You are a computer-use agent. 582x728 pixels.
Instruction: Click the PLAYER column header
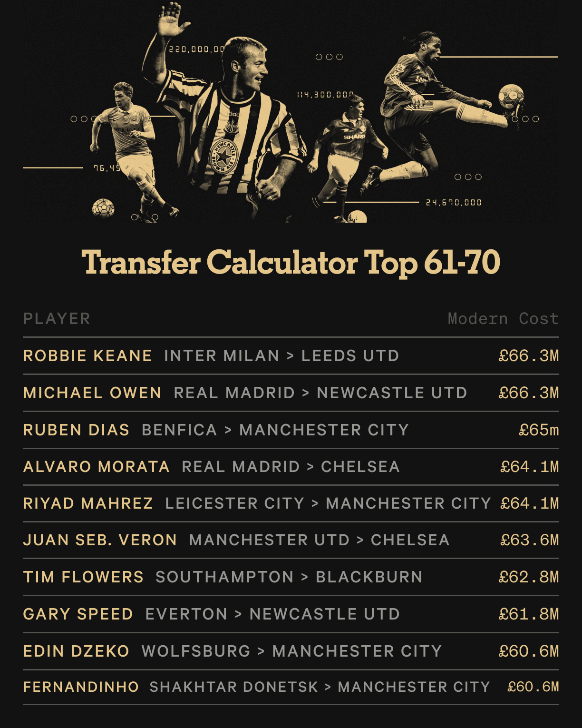pyautogui.click(x=57, y=319)
